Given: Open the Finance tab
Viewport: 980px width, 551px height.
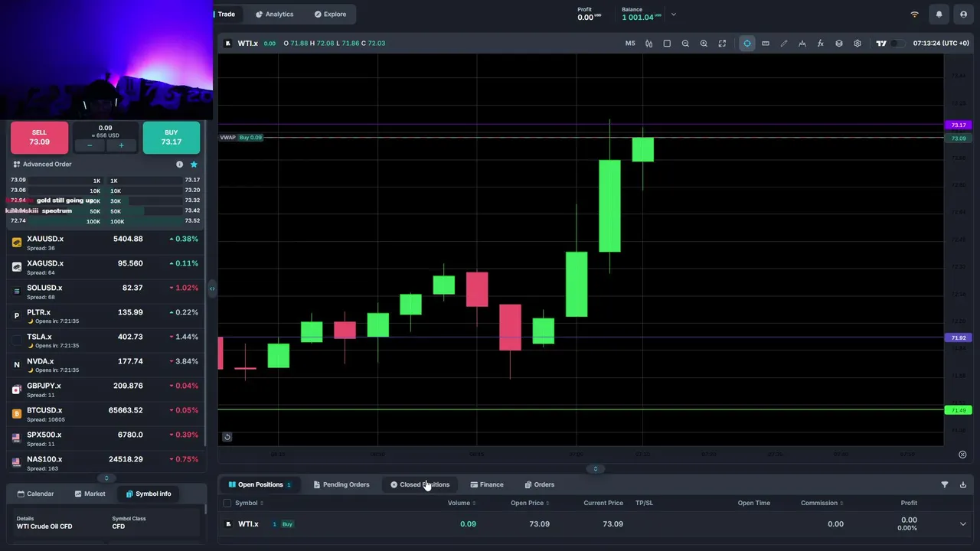Looking at the screenshot, I should (x=487, y=484).
